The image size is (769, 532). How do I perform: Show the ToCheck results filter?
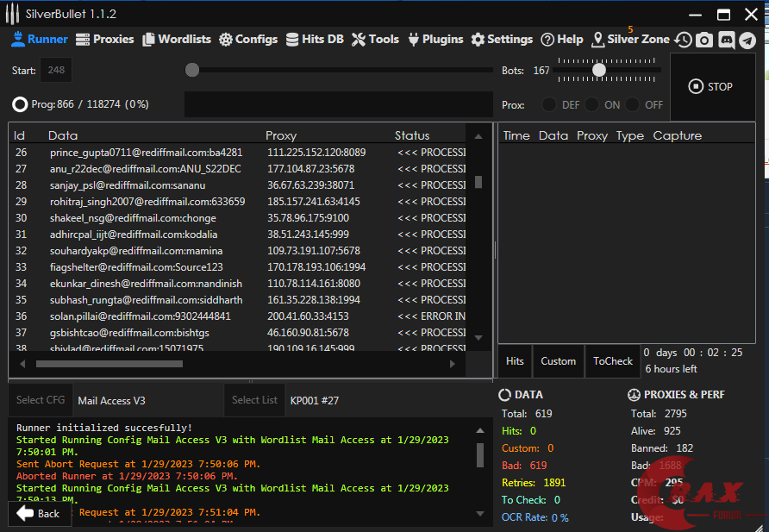coord(613,361)
